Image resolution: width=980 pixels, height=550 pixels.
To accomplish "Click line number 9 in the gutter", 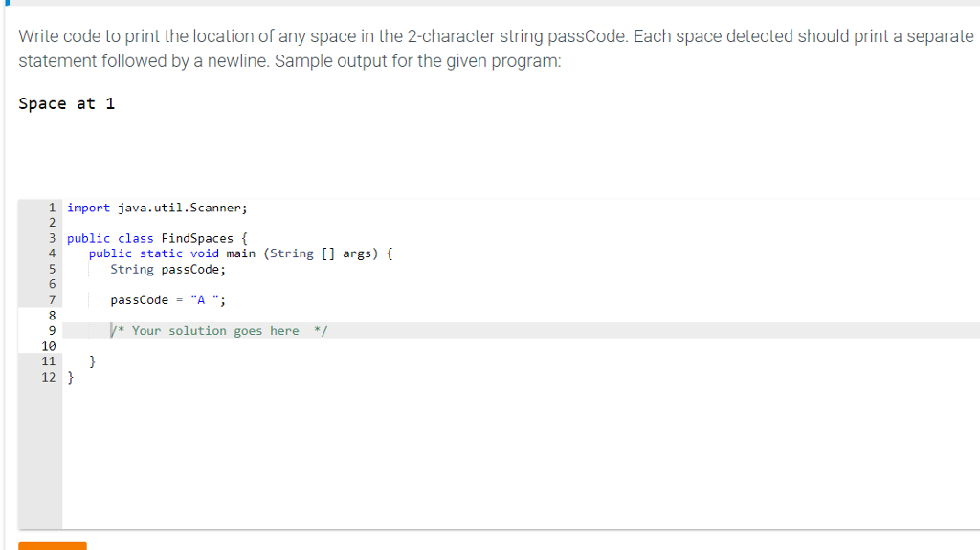I will 52,331.
